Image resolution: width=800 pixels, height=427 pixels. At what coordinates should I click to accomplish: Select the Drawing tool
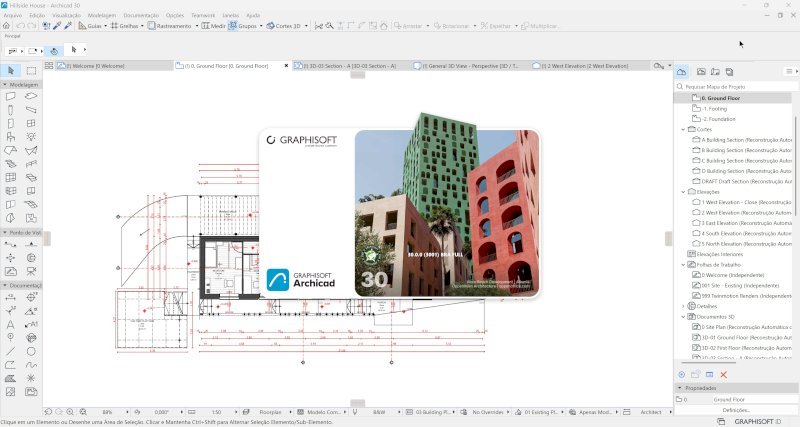(x=31, y=392)
